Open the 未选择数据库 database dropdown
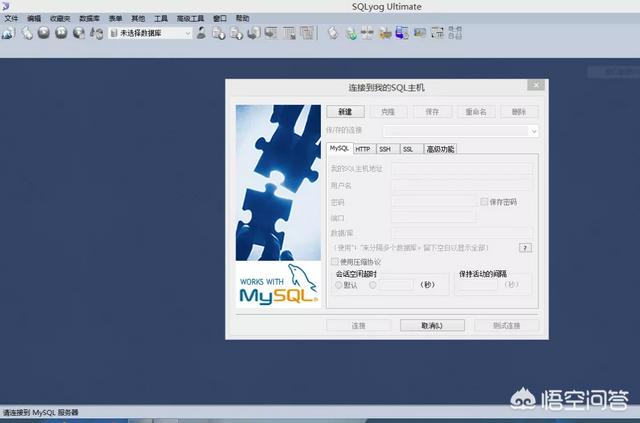The height and width of the screenshot is (423, 640). (150, 33)
